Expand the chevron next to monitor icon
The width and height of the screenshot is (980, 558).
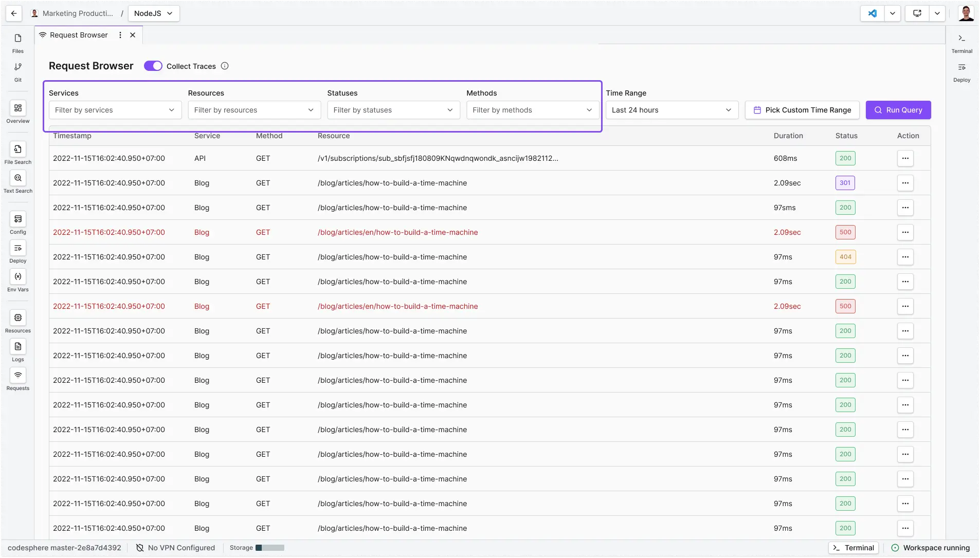(937, 13)
